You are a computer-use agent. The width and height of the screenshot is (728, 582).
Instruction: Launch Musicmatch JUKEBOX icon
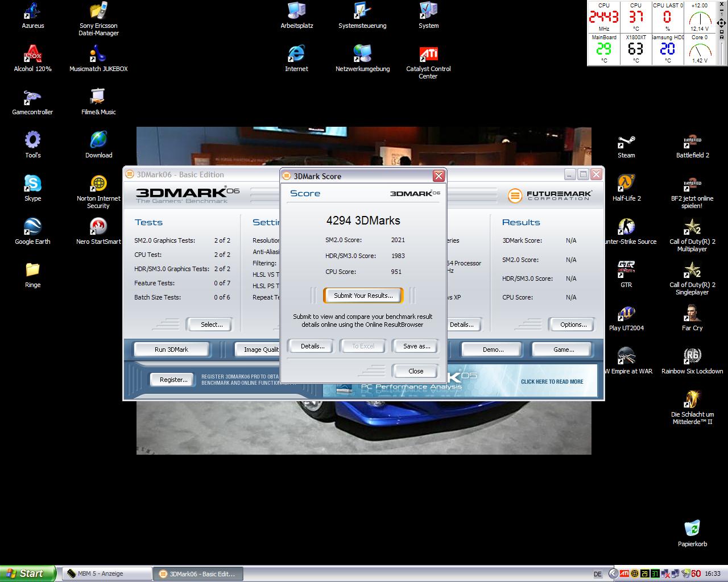98,59
